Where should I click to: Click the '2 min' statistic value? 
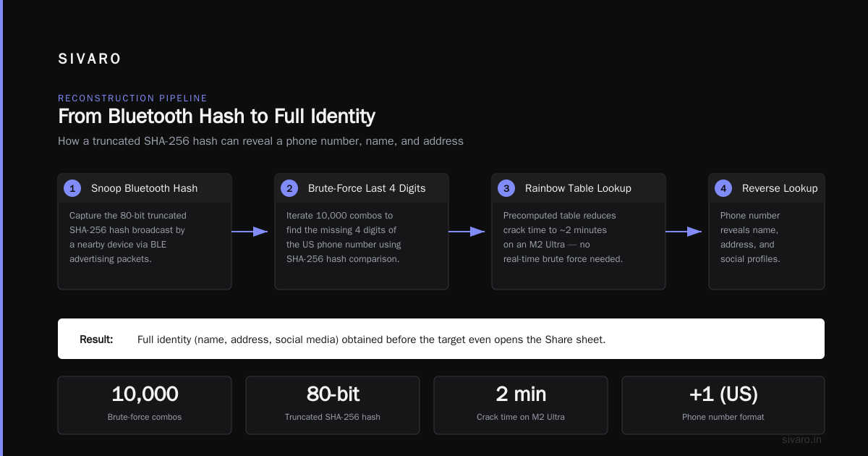[521, 394]
